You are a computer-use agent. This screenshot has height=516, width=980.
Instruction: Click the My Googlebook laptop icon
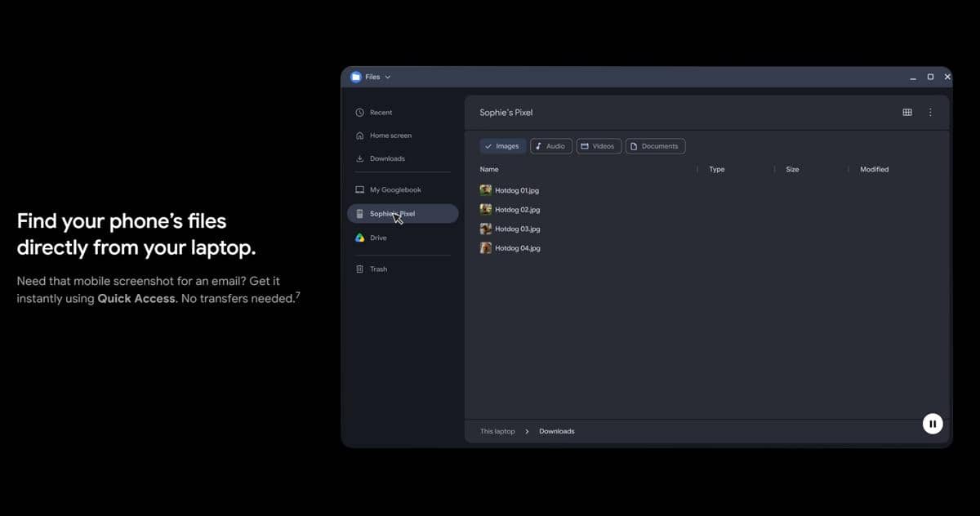click(359, 189)
